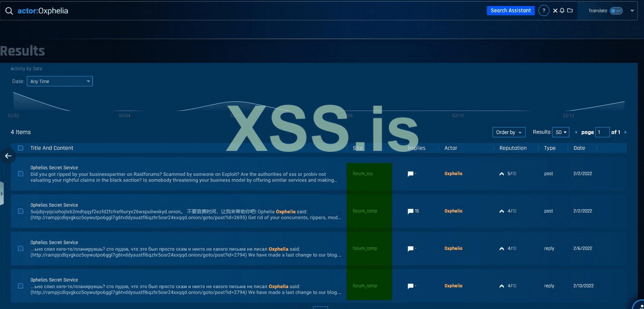
Task: Open the Order by dropdown
Action: pyautogui.click(x=509, y=132)
